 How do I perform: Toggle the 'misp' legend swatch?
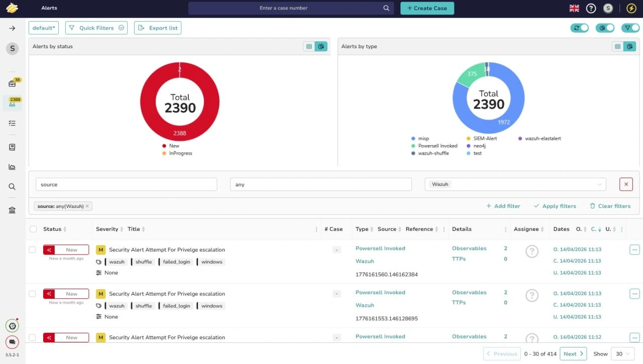pos(413,139)
